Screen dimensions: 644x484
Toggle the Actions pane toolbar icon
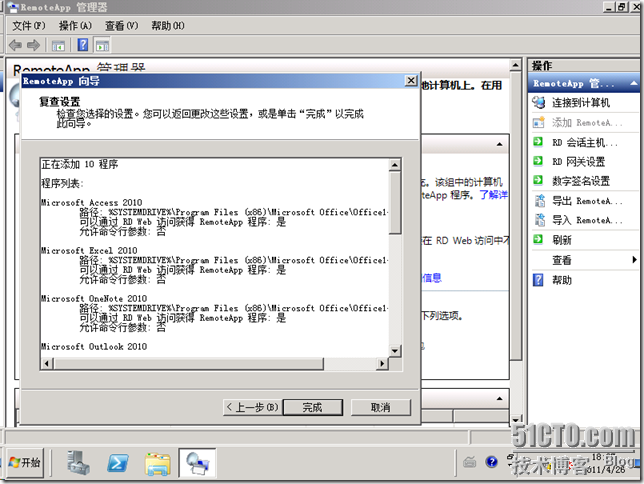tap(102, 45)
